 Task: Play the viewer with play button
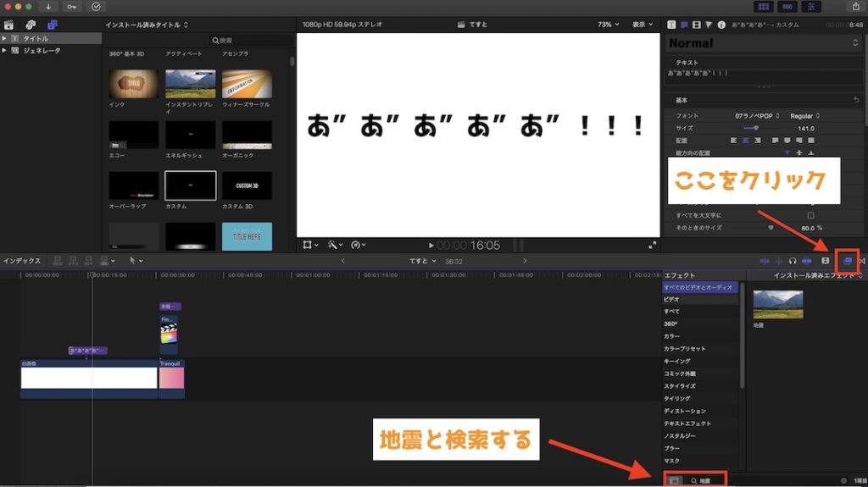(431, 245)
